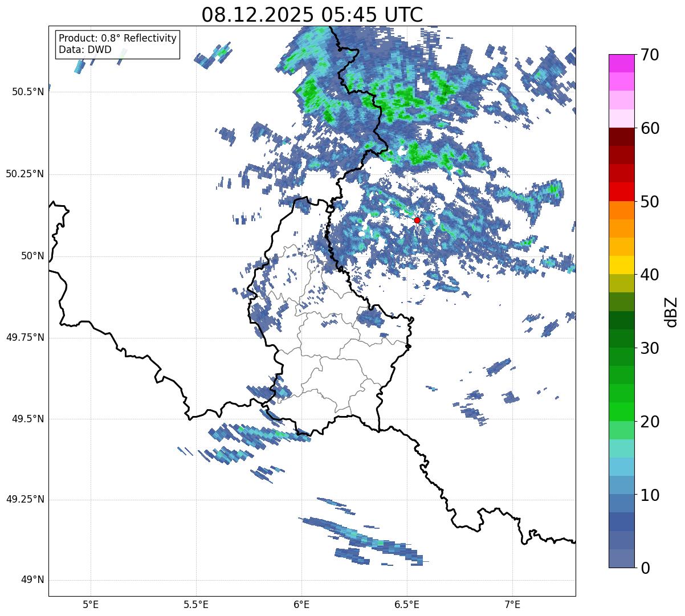685x616 pixels.
Task: Click the red radar site marker
Action: click(417, 220)
